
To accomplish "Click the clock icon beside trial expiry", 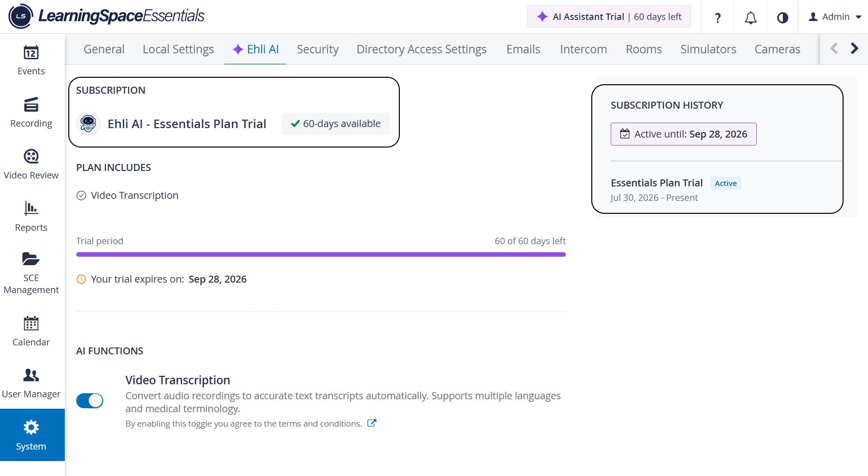I will (81, 279).
